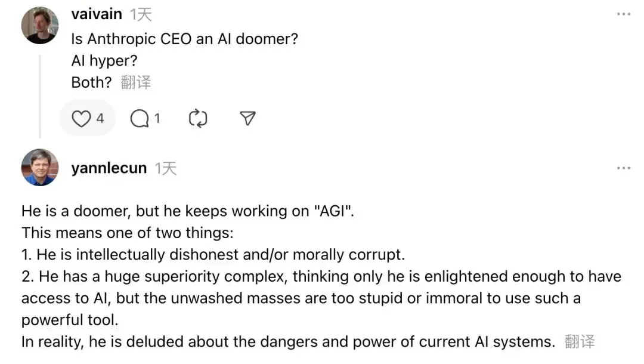Image resolution: width=644 pixels, height=364 pixels.
Task: Click the thread line below vaivain's avatar
Action: [x=40, y=96]
